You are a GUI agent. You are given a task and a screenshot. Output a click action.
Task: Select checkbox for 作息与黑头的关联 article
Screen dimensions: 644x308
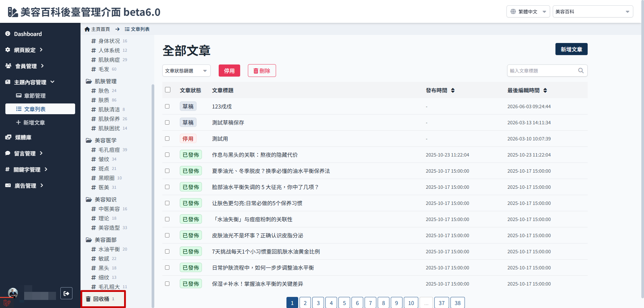tap(167, 155)
